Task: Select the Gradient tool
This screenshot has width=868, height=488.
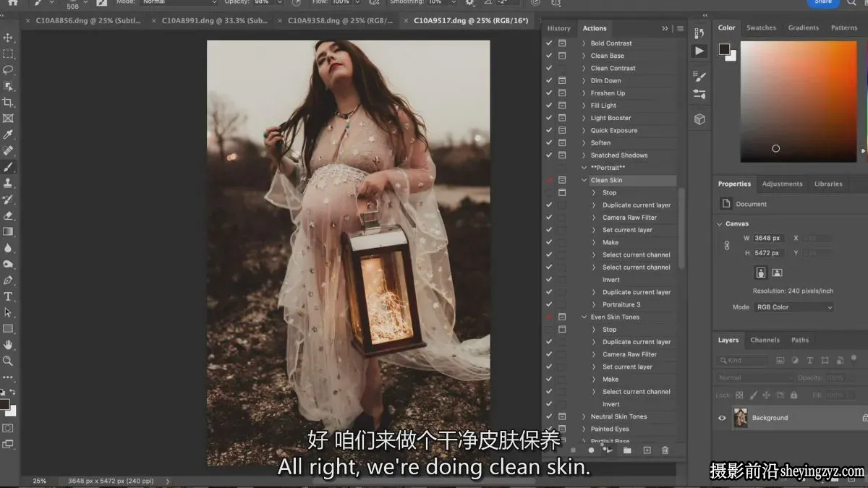Action: click(8, 231)
